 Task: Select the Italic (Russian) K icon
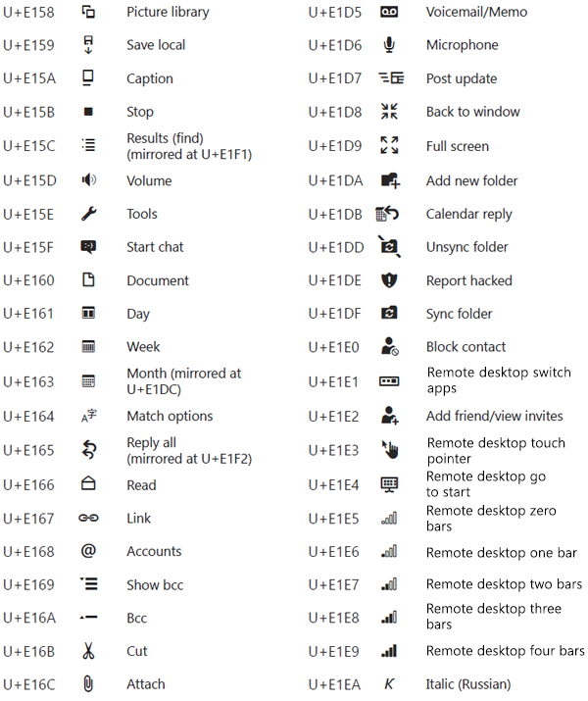click(x=389, y=684)
